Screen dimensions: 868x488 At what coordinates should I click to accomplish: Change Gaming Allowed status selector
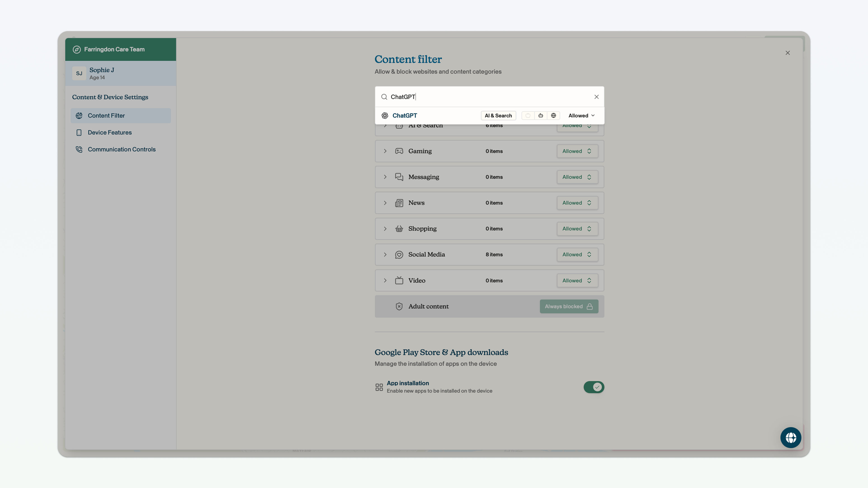point(577,151)
